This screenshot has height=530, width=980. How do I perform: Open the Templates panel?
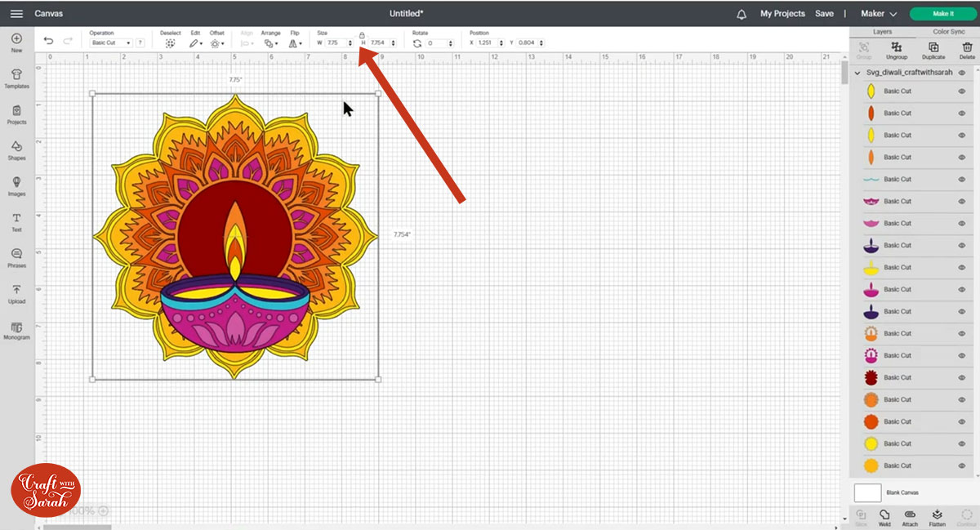[x=16, y=78]
